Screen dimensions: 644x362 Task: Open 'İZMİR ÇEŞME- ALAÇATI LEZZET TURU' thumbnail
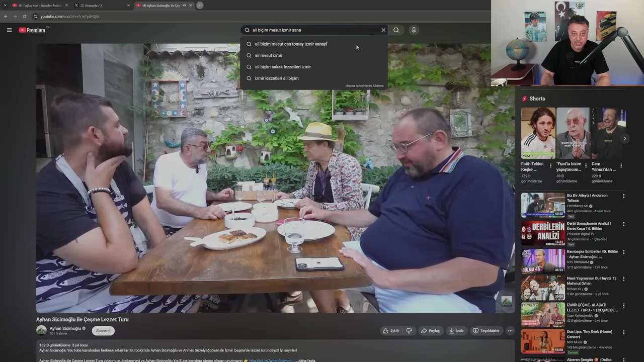pos(543,314)
